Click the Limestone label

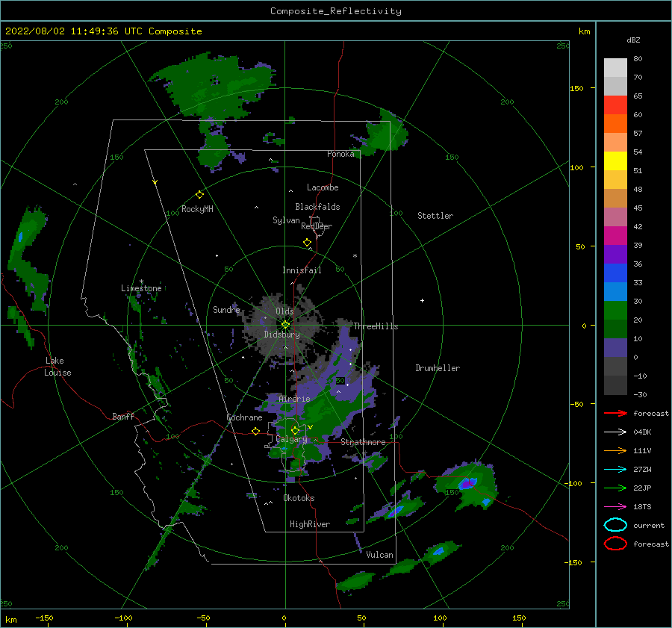coord(141,288)
